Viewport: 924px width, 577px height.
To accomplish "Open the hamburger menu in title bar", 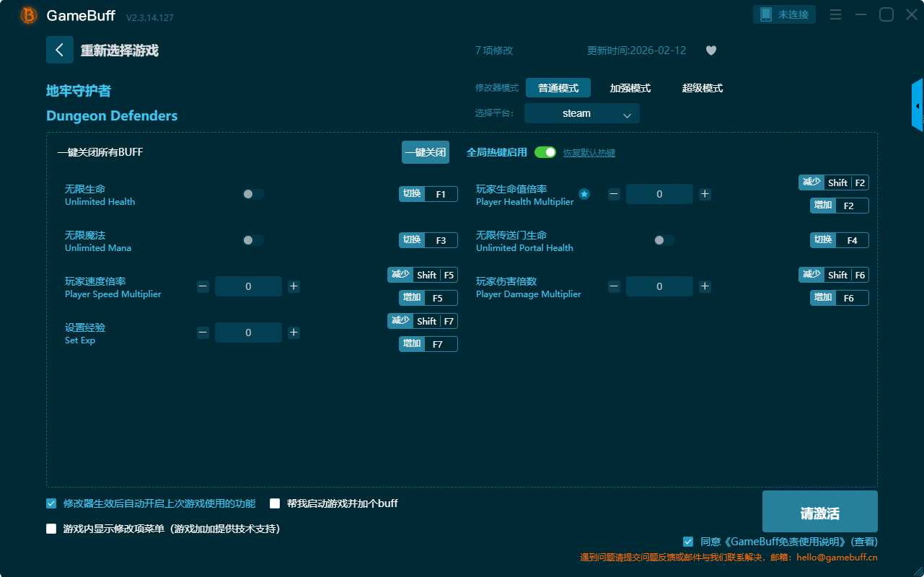I will (x=835, y=14).
